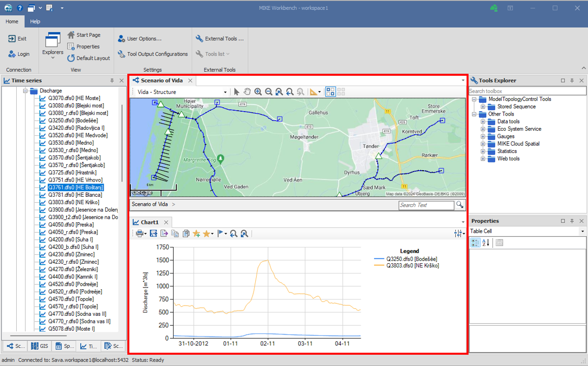The width and height of the screenshot is (588, 366).
Task: Activate the Pan hand tool
Action: pyautogui.click(x=247, y=92)
